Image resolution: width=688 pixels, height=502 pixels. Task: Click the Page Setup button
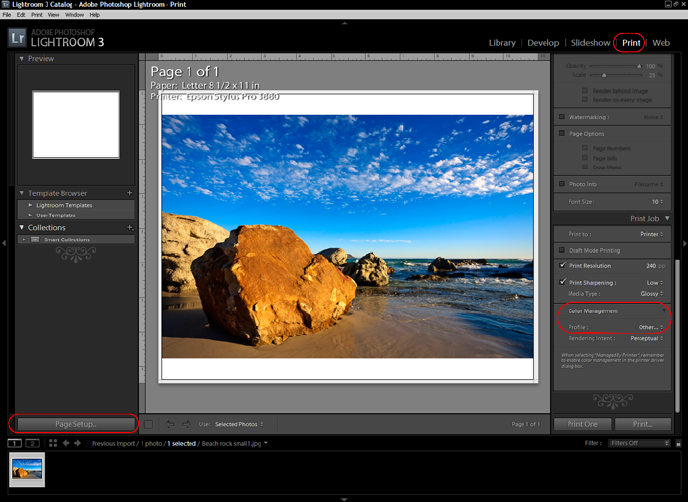click(76, 424)
